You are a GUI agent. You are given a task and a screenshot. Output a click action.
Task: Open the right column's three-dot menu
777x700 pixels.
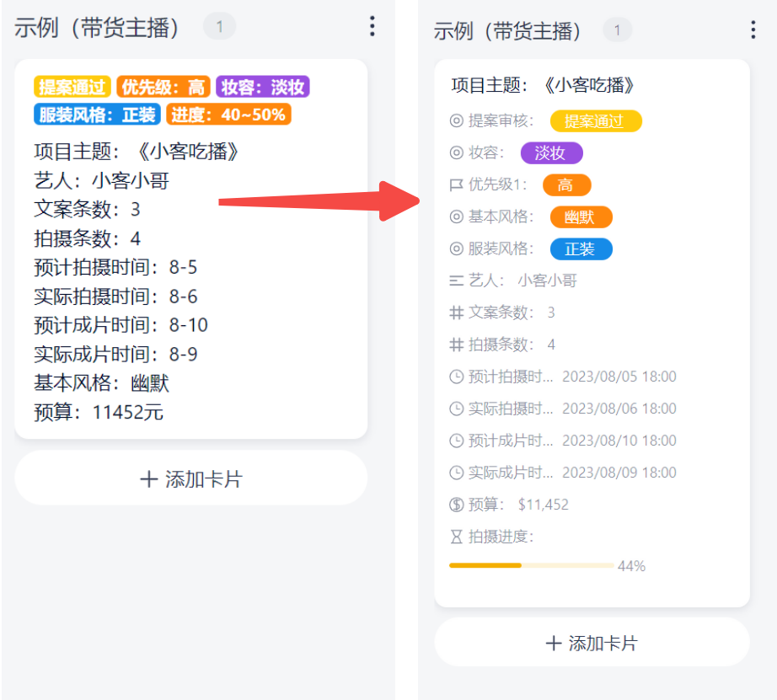(x=753, y=31)
